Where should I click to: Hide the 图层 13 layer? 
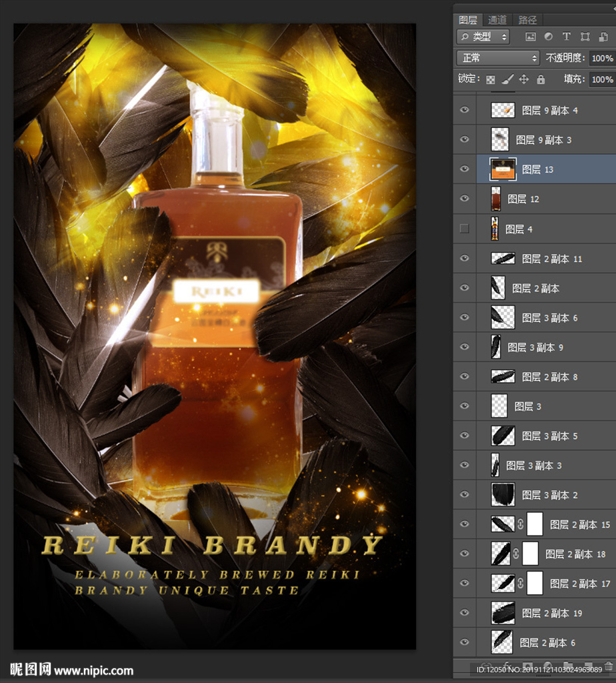465,169
